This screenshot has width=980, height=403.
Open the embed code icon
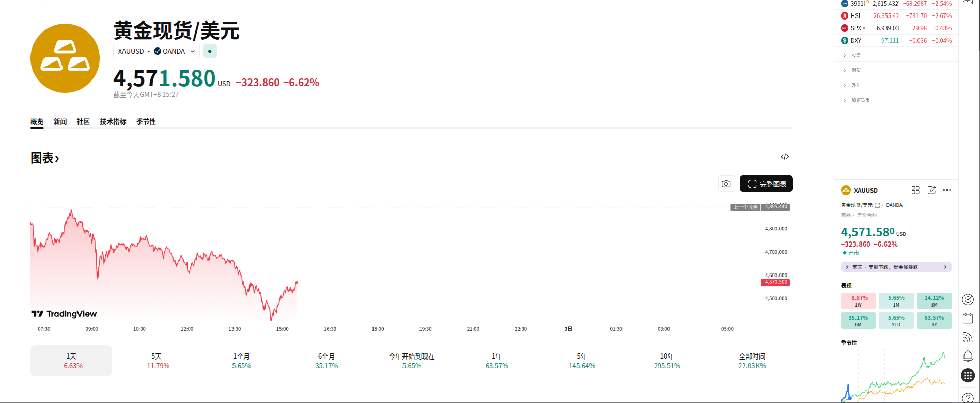pos(784,157)
